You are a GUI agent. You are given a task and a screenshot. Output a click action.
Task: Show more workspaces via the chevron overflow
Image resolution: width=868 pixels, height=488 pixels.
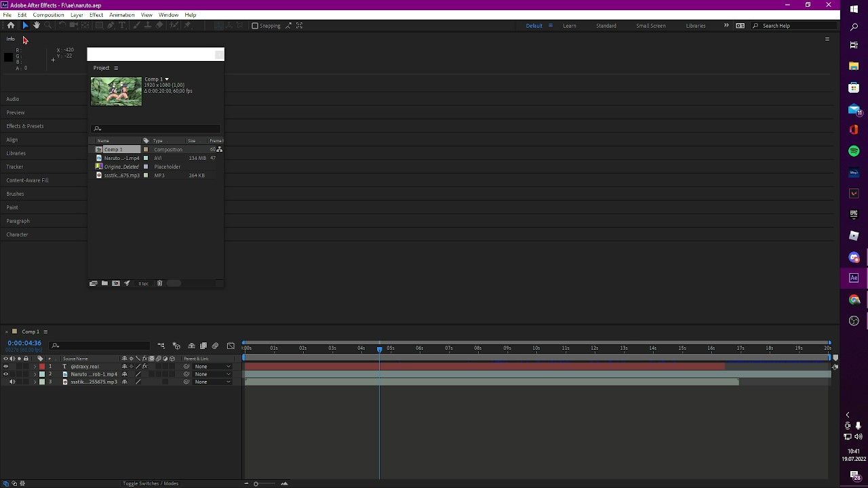click(x=726, y=26)
